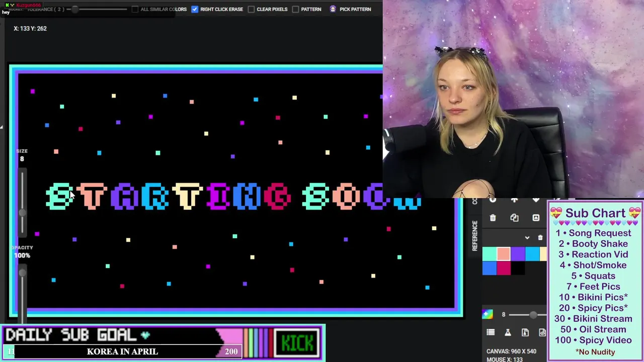Expand the palette dropdown chevron
Viewport: 644px width, 362px height.
527,238
